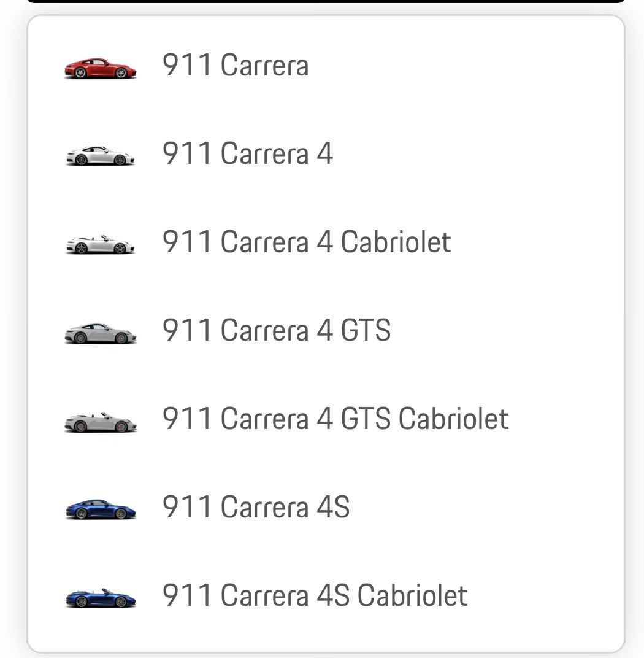The height and width of the screenshot is (658, 644).
Task: Click the white Carrera 4 Cabriolet car image
Action: (100, 244)
